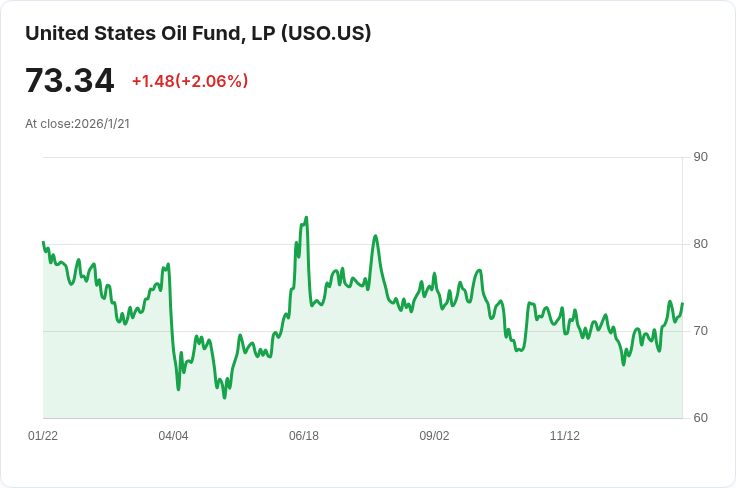The width and height of the screenshot is (736, 488).
Task: Click the 70 label on price axis
Action: click(x=700, y=331)
